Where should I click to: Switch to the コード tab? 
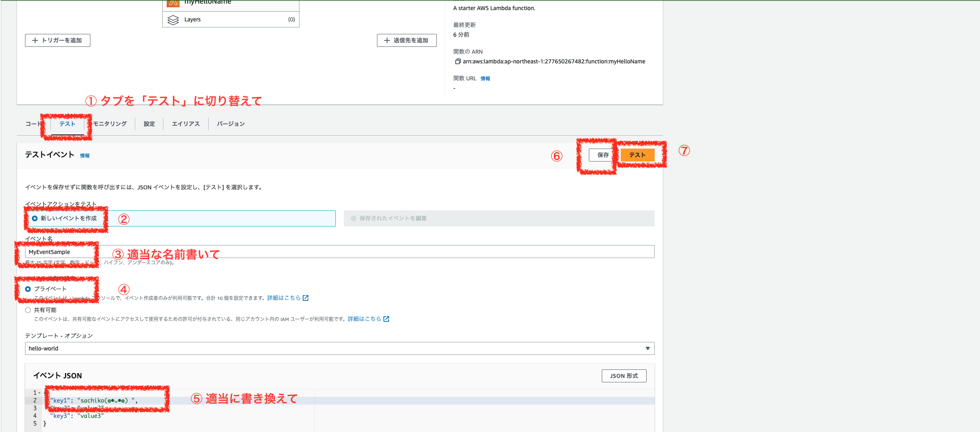click(x=34, y=124)
